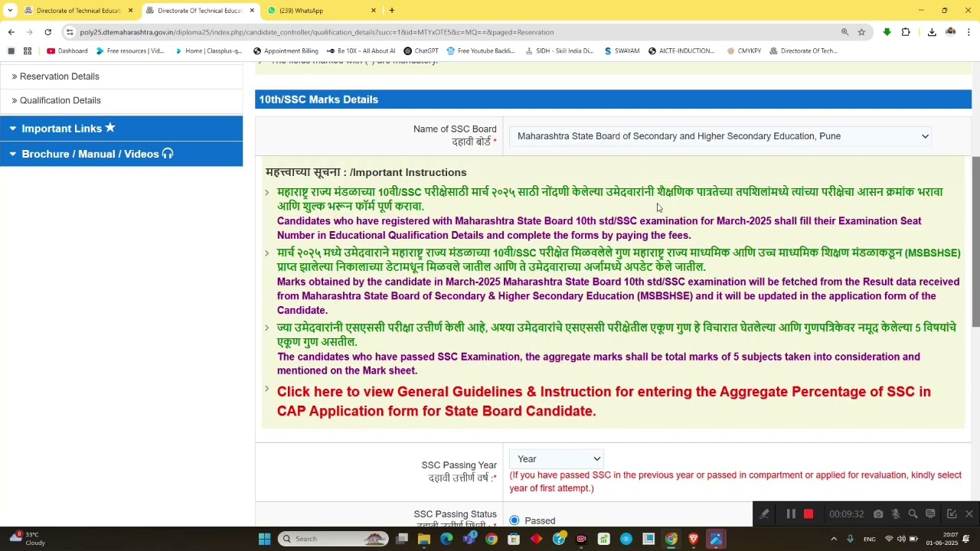
Task: Open Microsoft Teams from taskbar
Action: pos(469,539)
